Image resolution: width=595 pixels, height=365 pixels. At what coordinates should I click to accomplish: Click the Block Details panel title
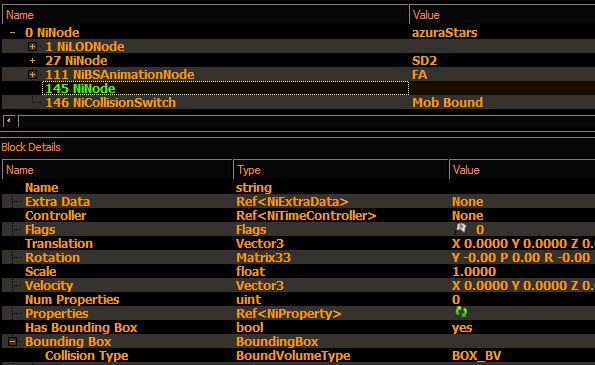pyautogui.click(x=31, y=147)
